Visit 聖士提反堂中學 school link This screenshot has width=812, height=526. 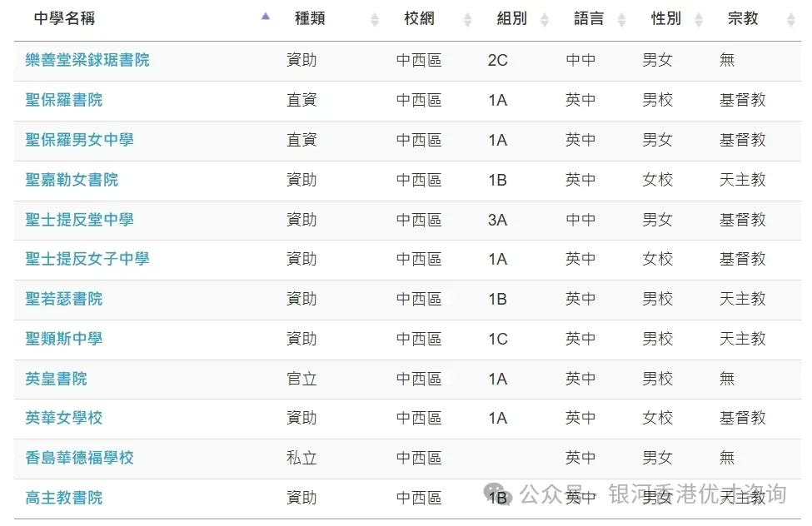pos(79,220)
